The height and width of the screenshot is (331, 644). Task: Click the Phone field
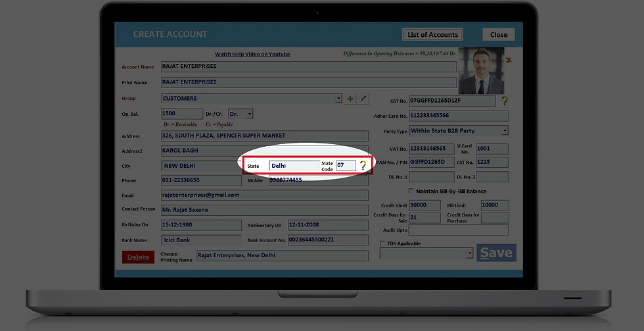click(201, 180)
